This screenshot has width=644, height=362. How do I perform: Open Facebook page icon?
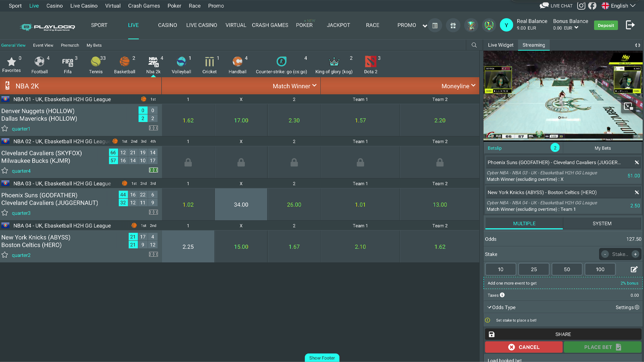tap(592, 6)
